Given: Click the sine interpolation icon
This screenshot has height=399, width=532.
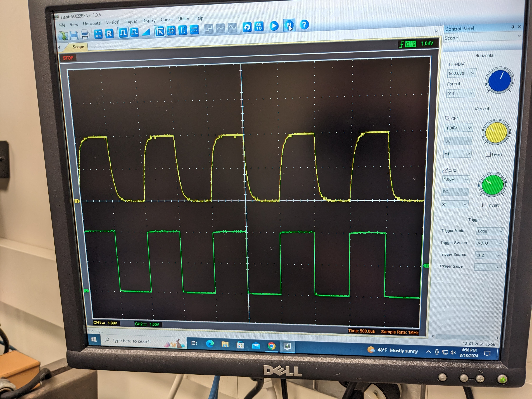Looking at the screenshot, I should pyautogui.click(x=232, y=28).
